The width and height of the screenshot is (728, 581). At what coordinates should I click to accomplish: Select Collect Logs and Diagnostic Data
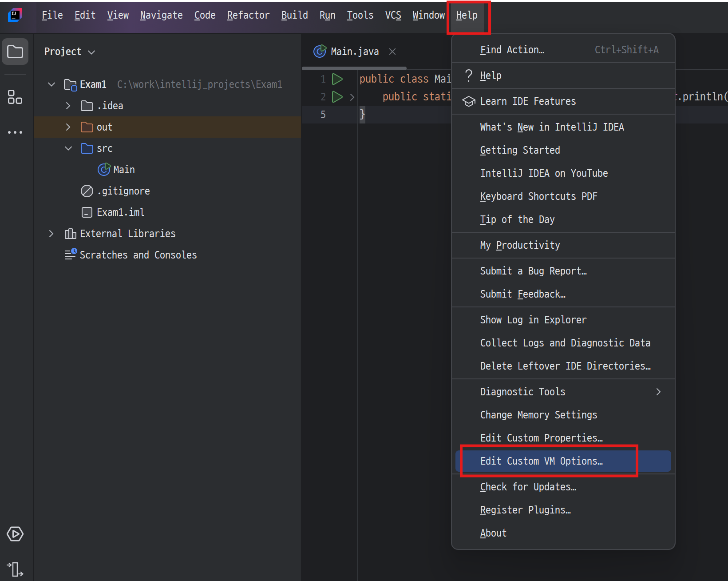tap(563, 343)
